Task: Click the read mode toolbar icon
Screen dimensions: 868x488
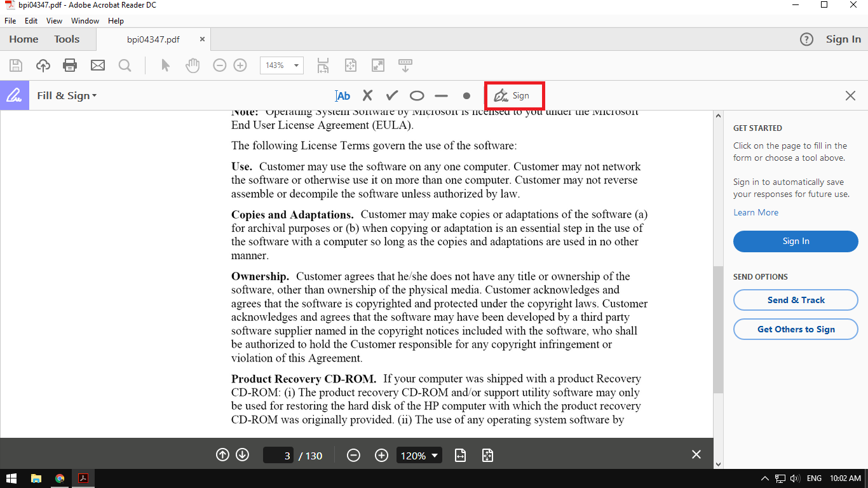Action: (405, 65)
